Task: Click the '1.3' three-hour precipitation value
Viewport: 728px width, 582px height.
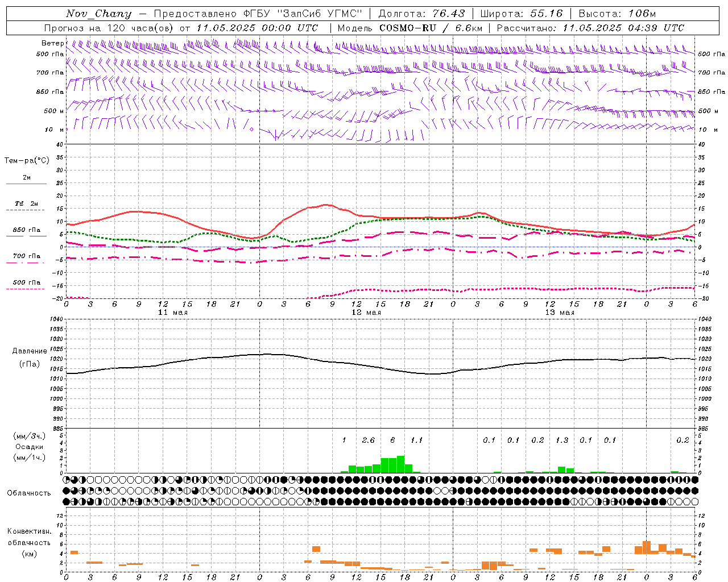Action: [561, 440]
